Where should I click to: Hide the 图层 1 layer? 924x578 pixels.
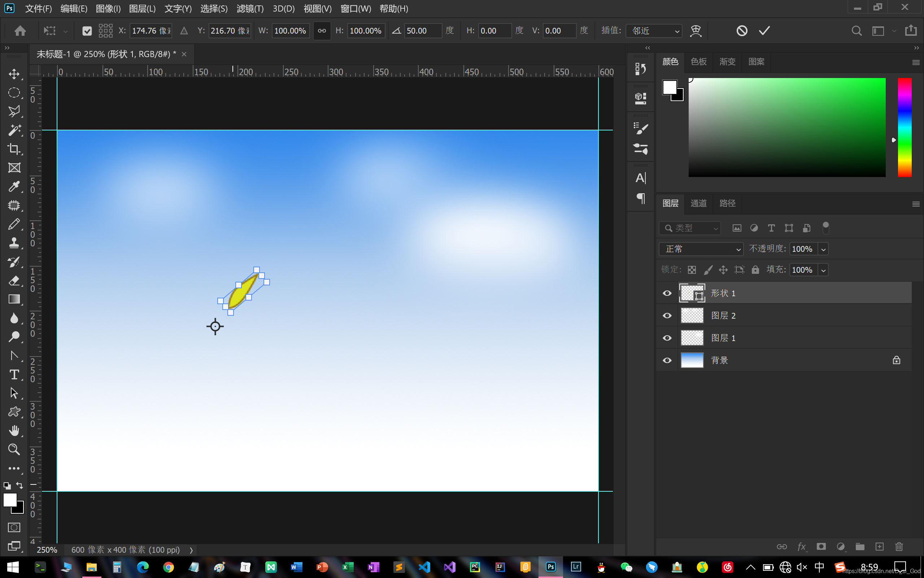pyautogui.click(x=667, y=338)
